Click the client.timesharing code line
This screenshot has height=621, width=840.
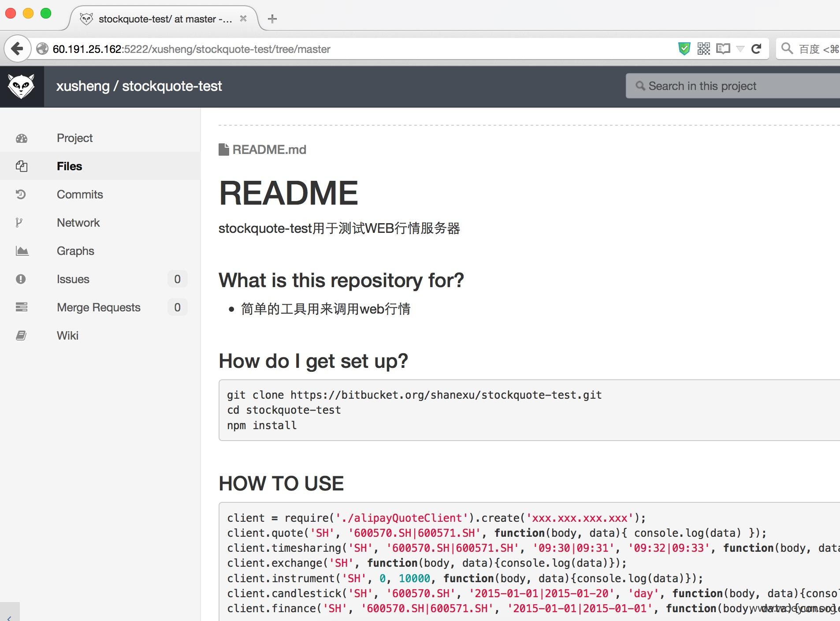coord(533,548)
